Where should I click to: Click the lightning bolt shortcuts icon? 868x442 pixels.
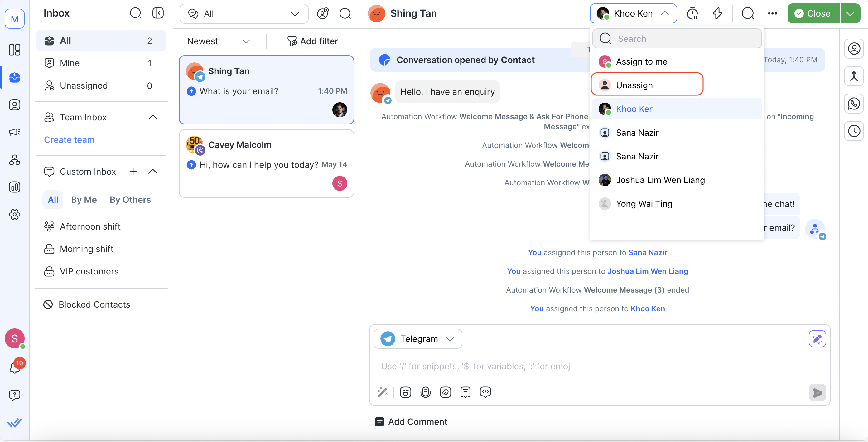point(717,13)
